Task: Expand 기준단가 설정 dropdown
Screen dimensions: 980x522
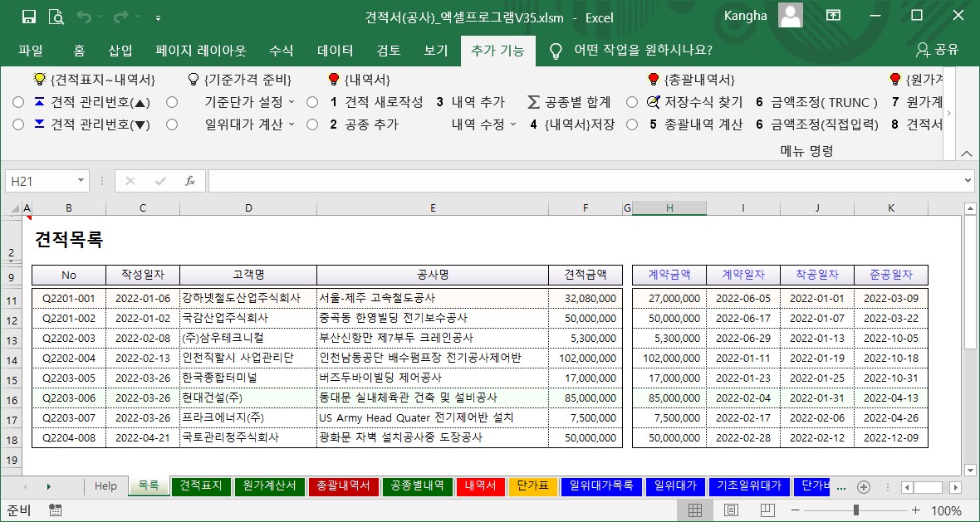Action: click(292, 102)
